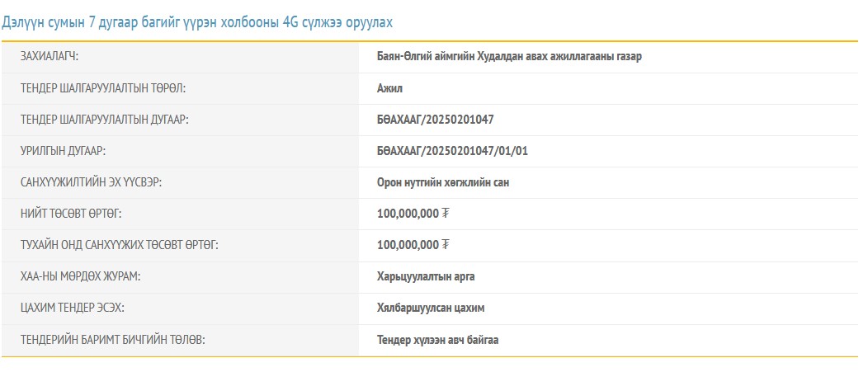868x372 pixels.
Task: Click the Ажил tender type value
Action: (x=389, y=88)
